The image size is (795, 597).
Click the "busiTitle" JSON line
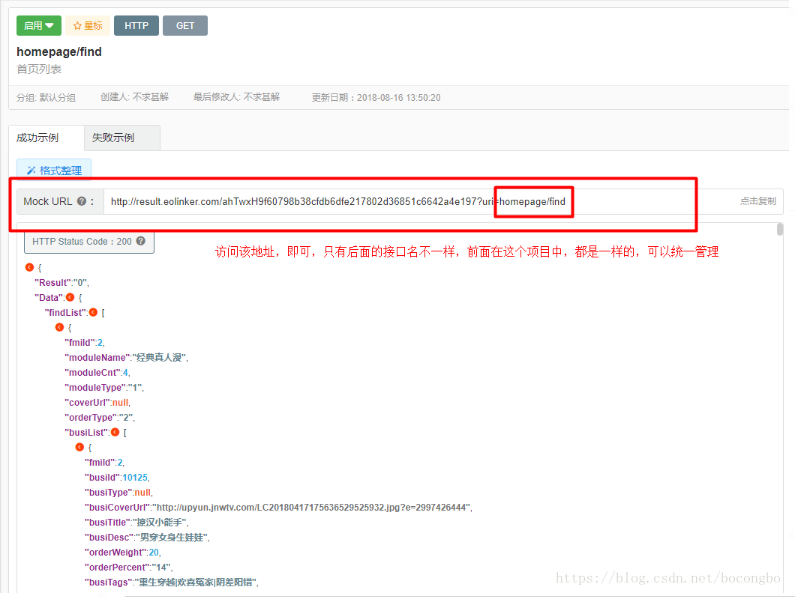[136, 522]
